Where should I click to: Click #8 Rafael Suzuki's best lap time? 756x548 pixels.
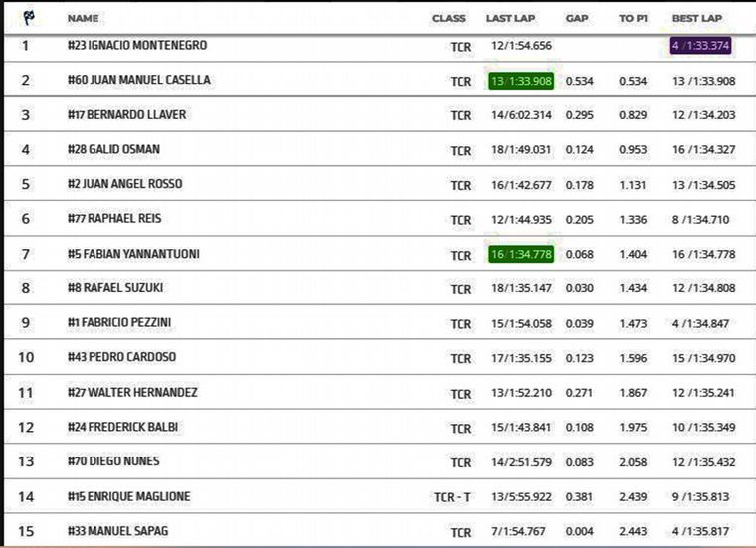pos(703,289)
